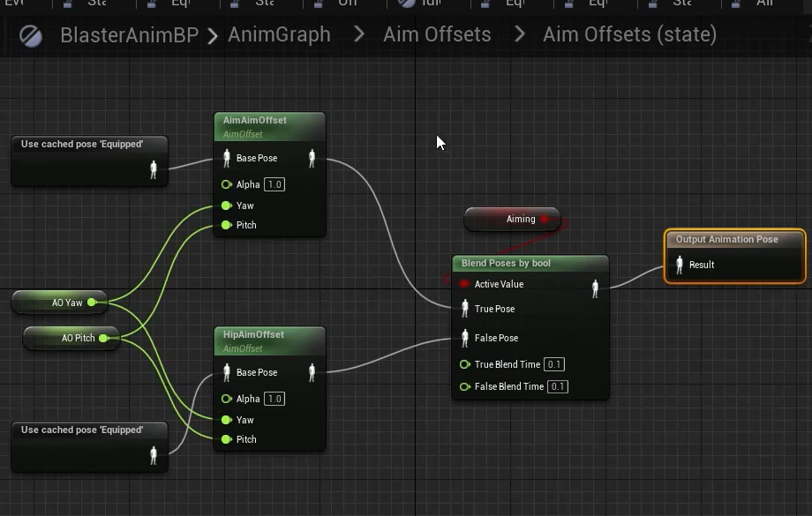The image size is (812, 516).
Task: Select the upper Use cached pose 'Equipped' node
Action: tap(90, 161)
